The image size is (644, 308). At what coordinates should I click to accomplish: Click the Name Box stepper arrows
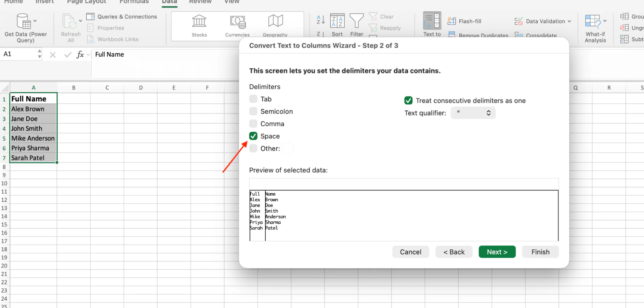point(39,54)
